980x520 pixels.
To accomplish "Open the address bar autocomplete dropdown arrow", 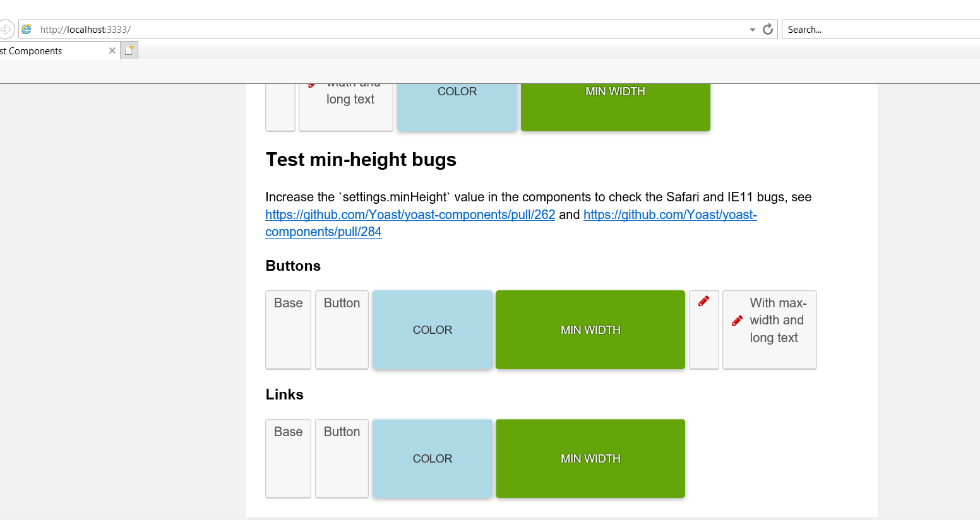I will click(x=752, y=30).
